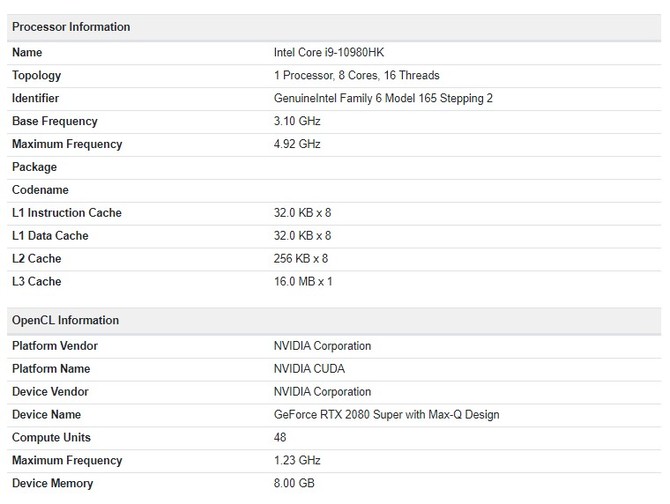Select L1 Data Cache value '32.0 KB x 8'

click(303, 236)
